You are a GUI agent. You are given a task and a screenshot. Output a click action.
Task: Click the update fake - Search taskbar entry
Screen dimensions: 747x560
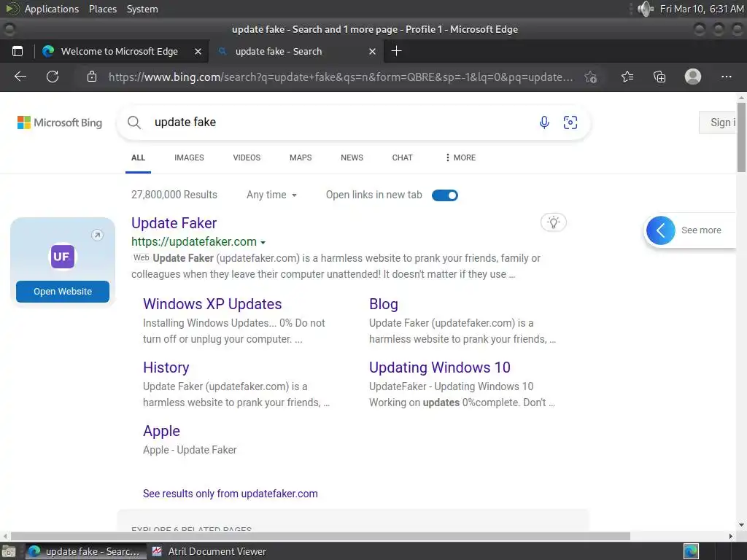pos(86,551)
